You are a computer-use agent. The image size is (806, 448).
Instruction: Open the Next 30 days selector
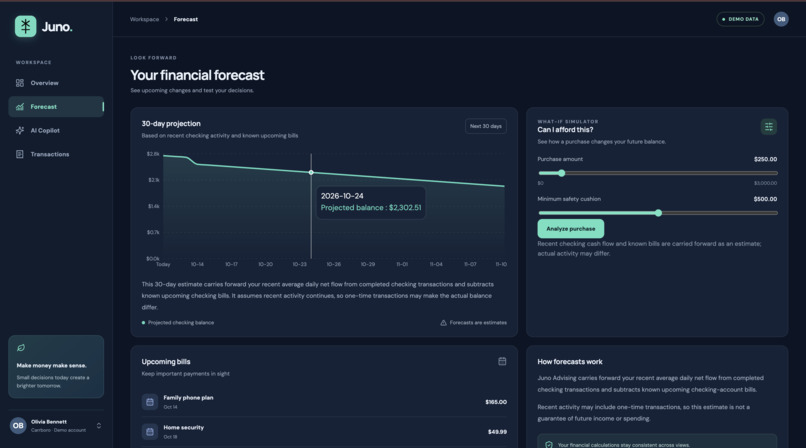tap(486, 126)
